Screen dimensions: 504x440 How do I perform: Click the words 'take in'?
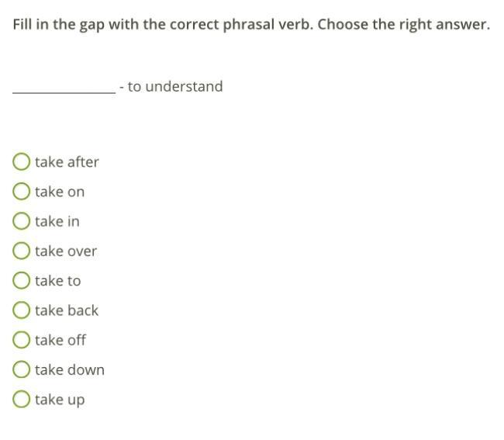[x=57, y=221]
